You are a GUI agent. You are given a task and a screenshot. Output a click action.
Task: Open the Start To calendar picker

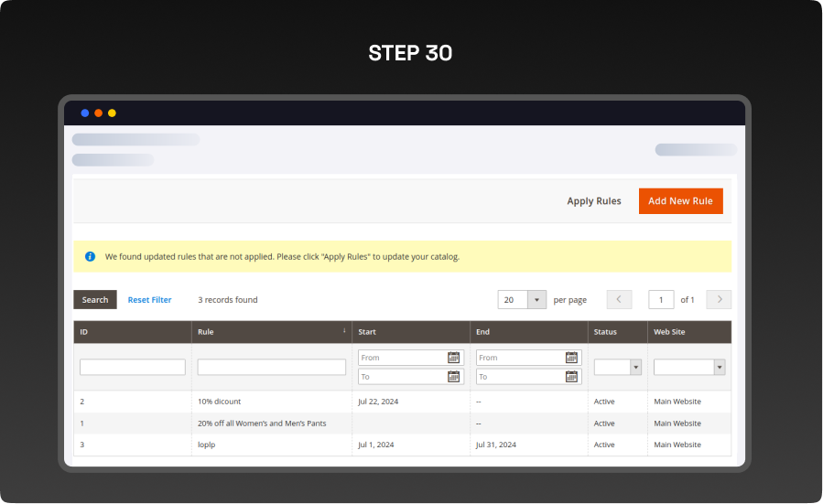click(x=453, y=376)
